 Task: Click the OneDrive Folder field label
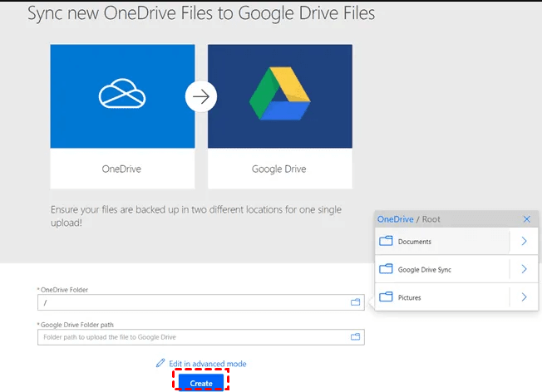(x=64, y=290)
